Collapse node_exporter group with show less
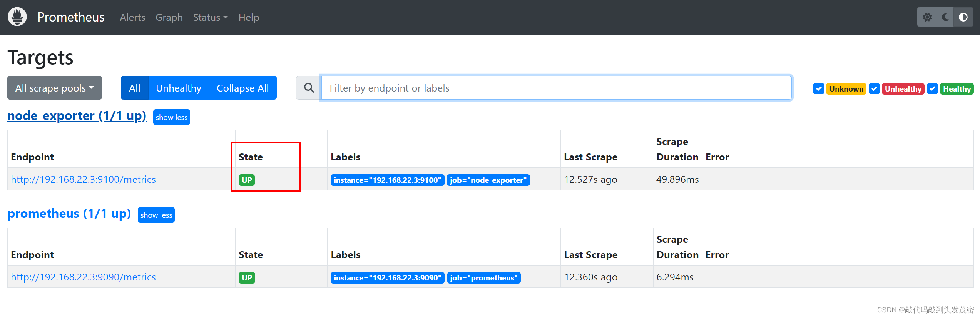This screenshot has width=980, height=317. 172,117
